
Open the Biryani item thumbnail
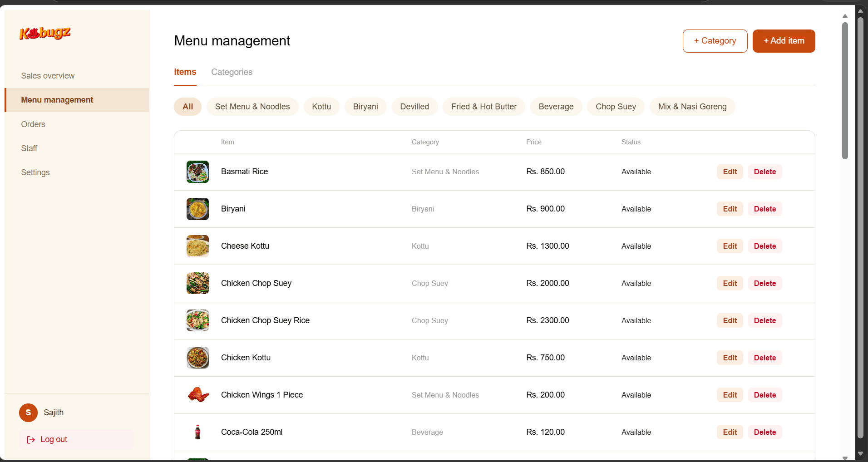coord(197,209)
